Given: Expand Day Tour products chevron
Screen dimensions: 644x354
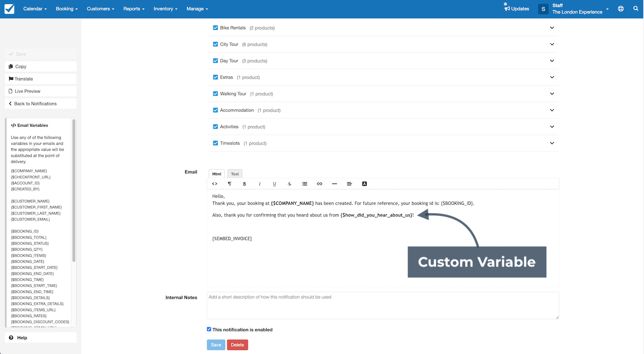Looking at the screenshot, I should (552, 61).
